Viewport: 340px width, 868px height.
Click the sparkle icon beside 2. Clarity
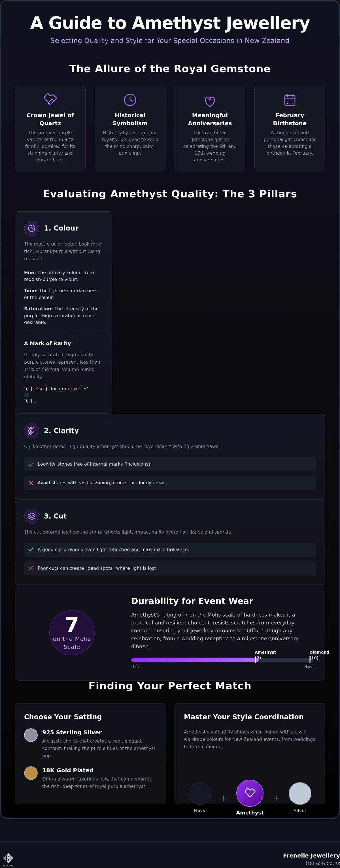click(32, 431)
